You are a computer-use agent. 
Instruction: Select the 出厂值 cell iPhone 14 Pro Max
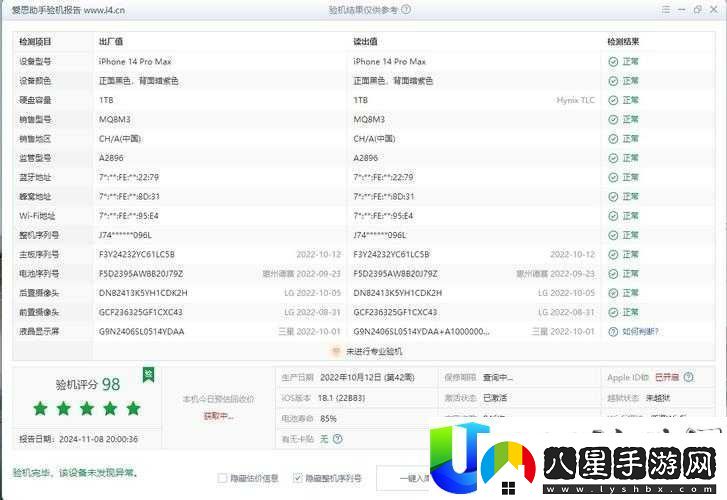pos(135,62)
